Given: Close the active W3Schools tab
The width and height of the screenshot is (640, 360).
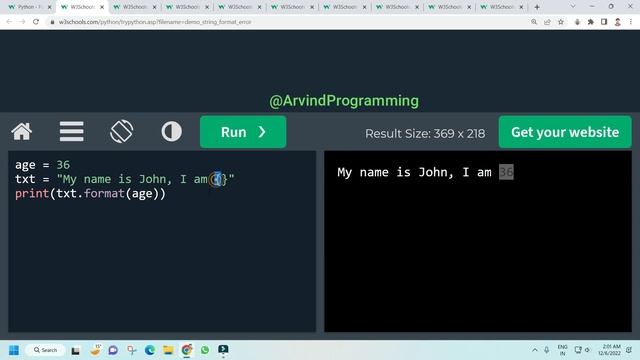Looking at the screenshot, I should pyautogui.click(x=102, y=7).
